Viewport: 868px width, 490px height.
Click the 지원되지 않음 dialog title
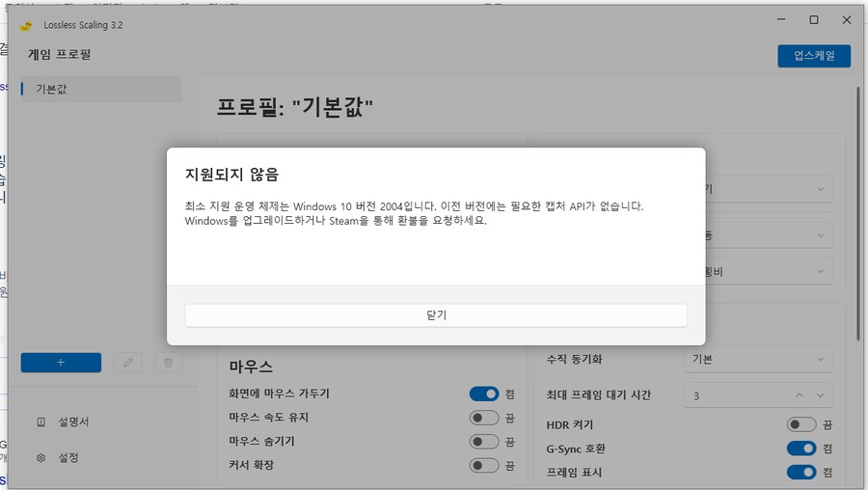click(x=231, y=175)
